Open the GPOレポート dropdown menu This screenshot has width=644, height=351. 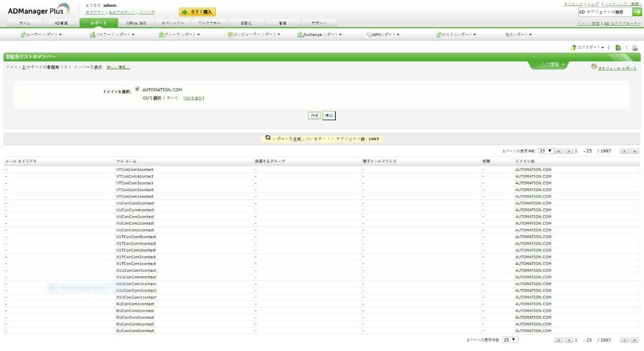[383, 35]
